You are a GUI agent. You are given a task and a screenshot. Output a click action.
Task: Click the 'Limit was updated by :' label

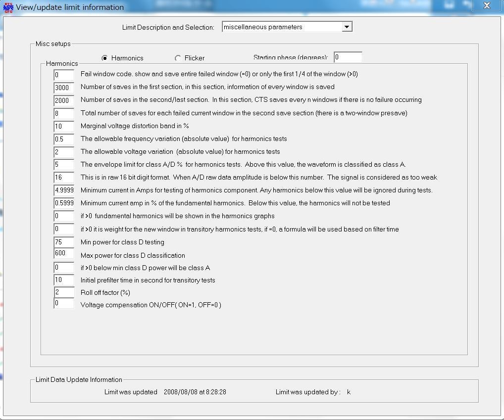coord(308,392)
